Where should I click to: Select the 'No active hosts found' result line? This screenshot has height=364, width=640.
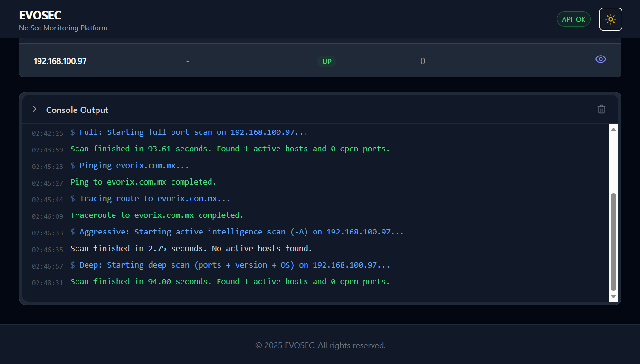191,249
